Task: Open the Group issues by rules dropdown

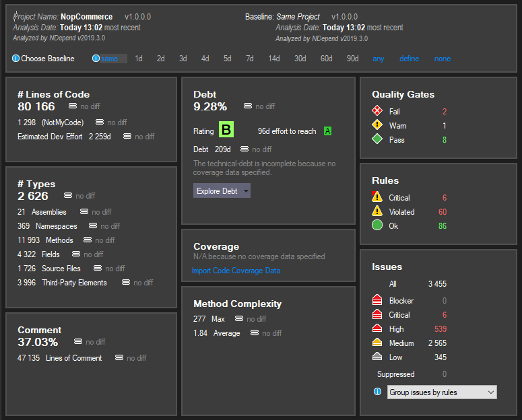Action: pos(442,392)
